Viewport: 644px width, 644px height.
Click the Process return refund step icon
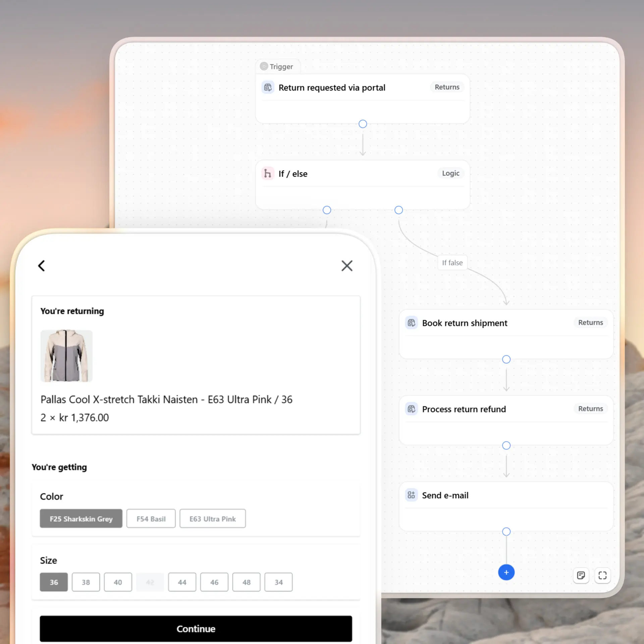pos(411,409)
